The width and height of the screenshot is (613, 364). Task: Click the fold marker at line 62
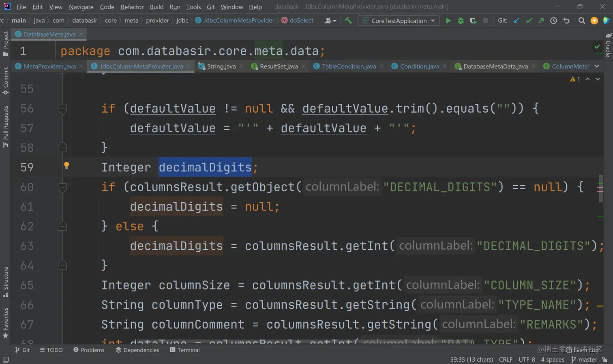coord(62,226)
